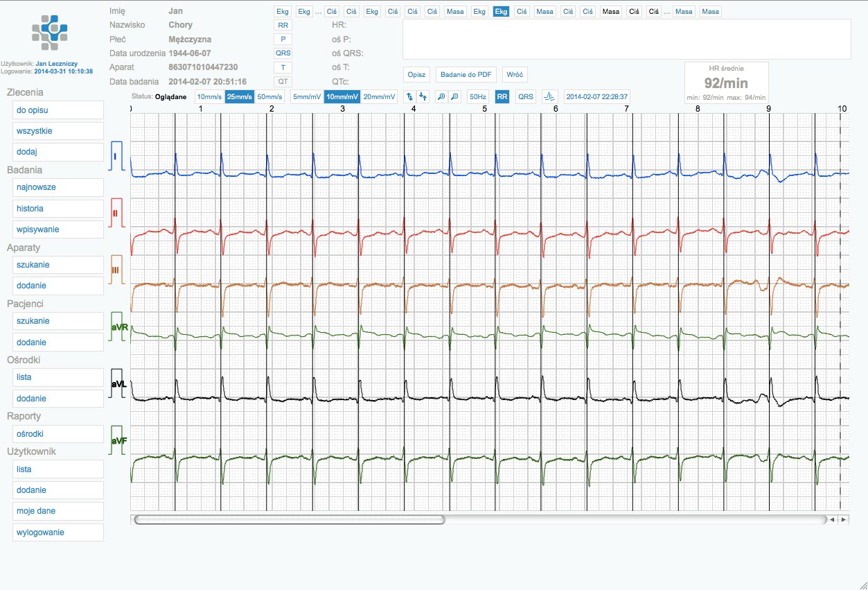Screen dimensions: 868x590
Task: Open Aparaty szukanie
Action: point(58,265)
